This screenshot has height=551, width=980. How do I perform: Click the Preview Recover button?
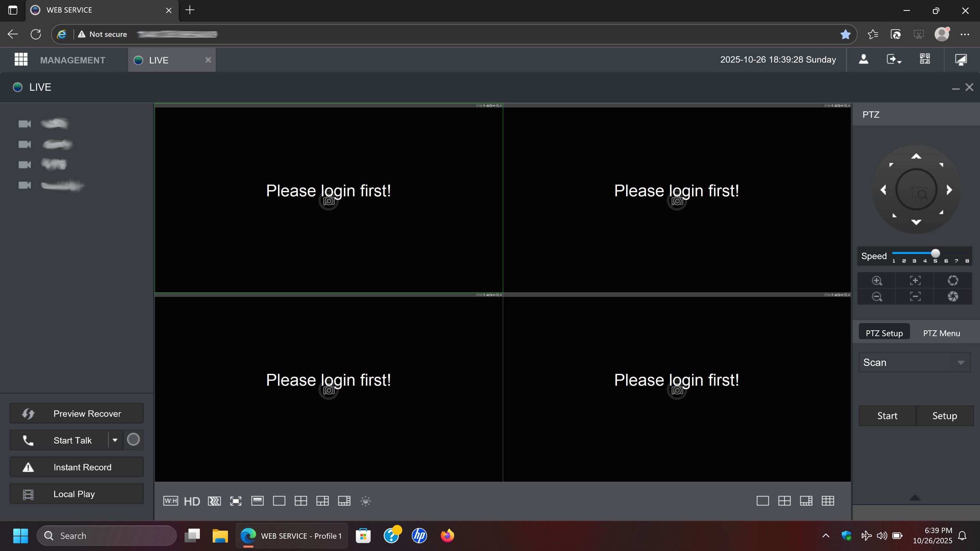pos(77,413)
